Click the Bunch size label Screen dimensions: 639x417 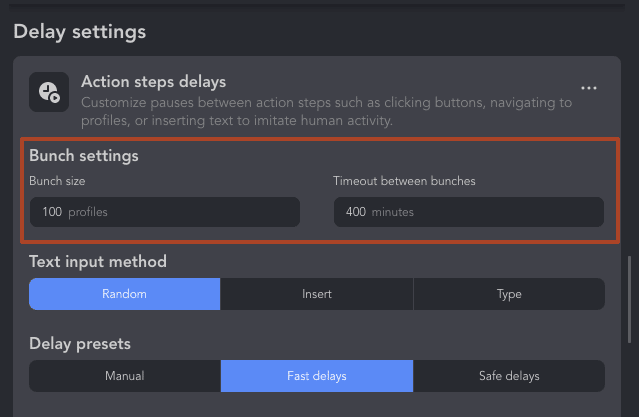57,181
